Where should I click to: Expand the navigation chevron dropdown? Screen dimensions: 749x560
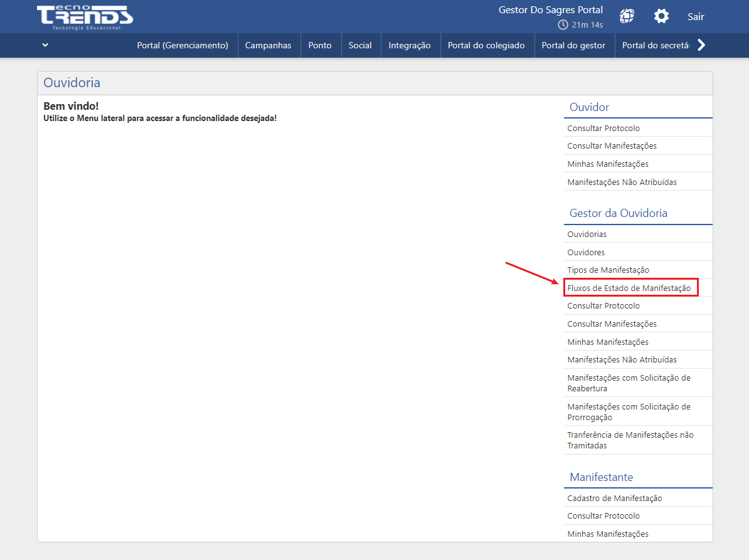[45, 45]
